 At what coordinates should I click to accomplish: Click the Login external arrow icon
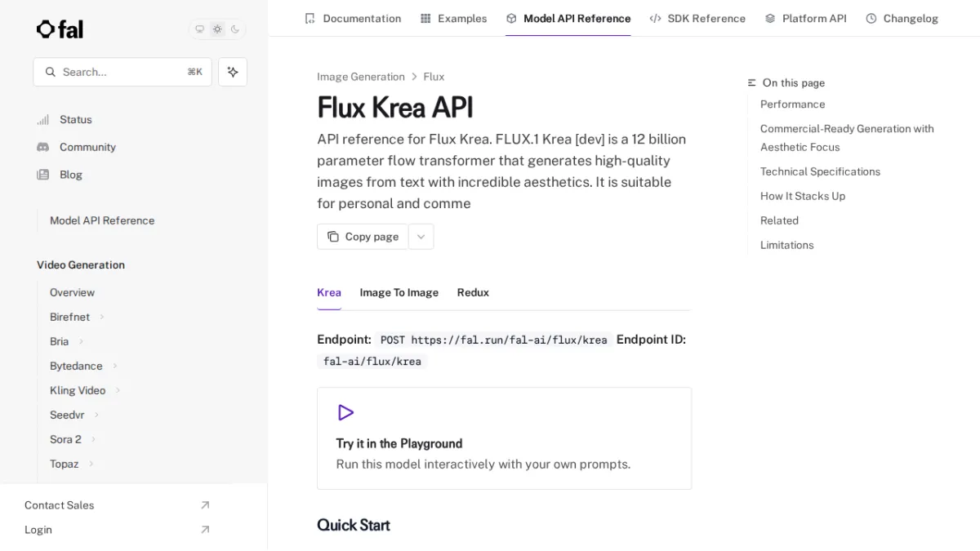pos(205,530)
